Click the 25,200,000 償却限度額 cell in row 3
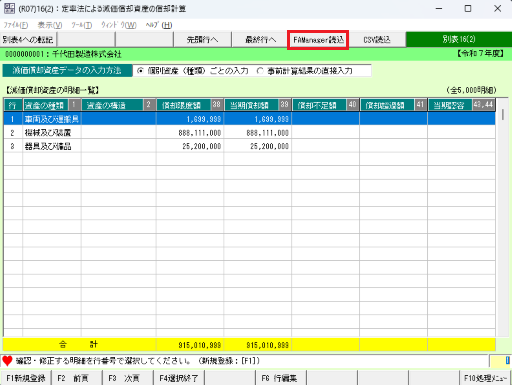Image resolution: width=512 pixels, height=385 pixels. 190,146
